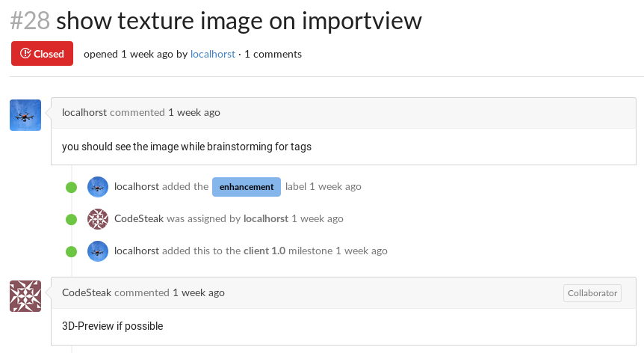Click the green dot beside milestone event
644x353 pixels.
[x=72, y=251]
